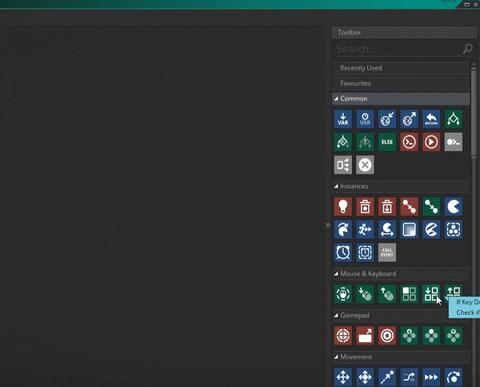Image resolution: width=480 pixels, height=387 pixels.
Task: Choose the red Execute Code terminal icon
Action: [409, 142]
